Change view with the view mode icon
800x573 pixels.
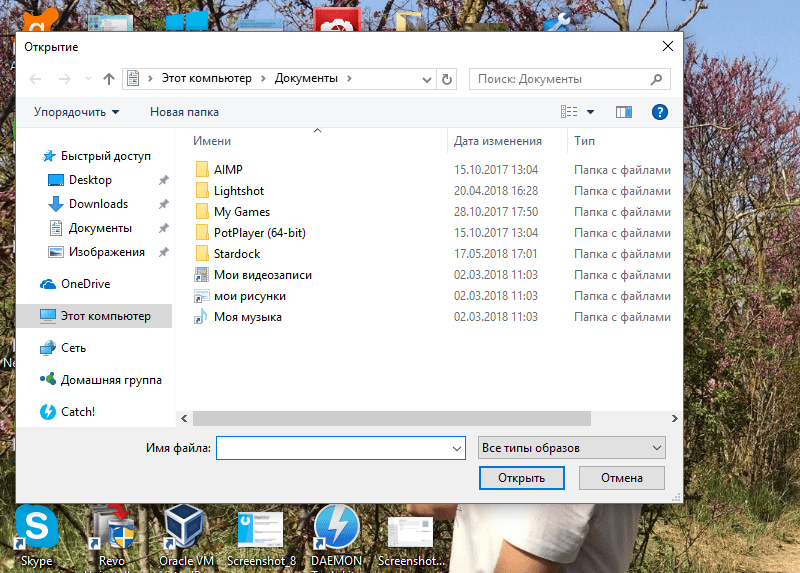coord(569,112)
